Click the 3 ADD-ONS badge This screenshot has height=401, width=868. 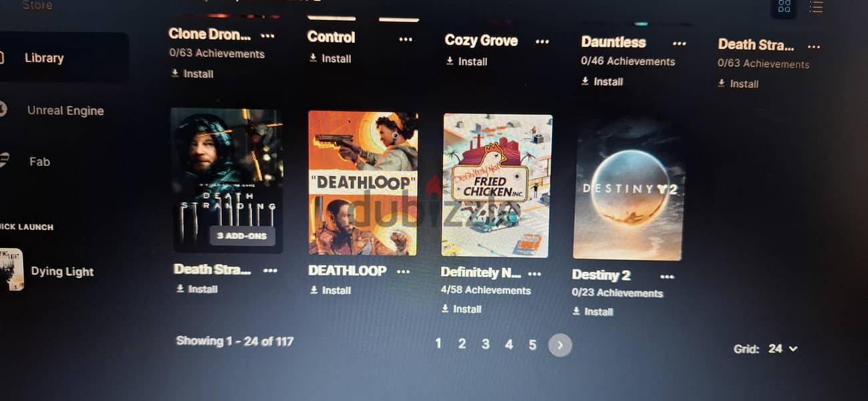click(242, 236)
